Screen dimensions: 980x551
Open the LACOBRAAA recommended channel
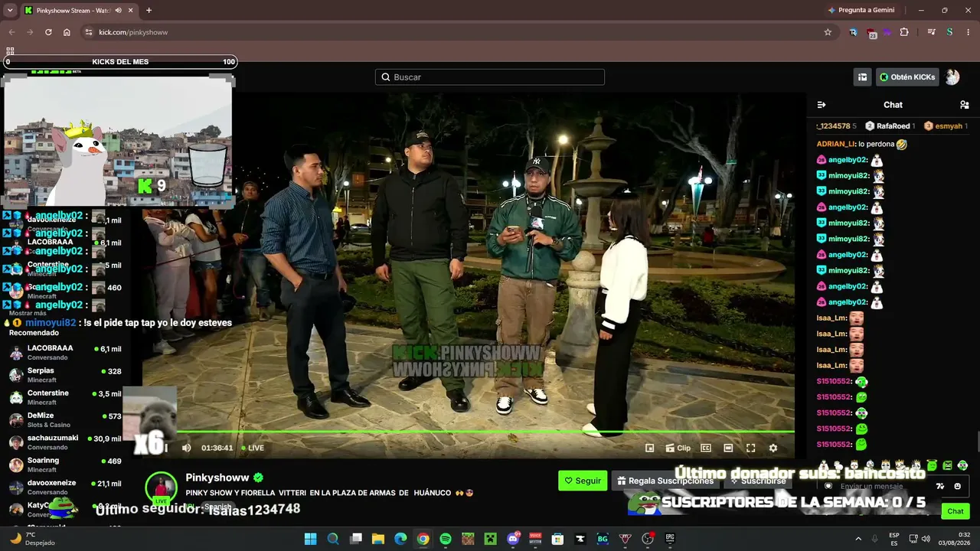click(65, 352)
